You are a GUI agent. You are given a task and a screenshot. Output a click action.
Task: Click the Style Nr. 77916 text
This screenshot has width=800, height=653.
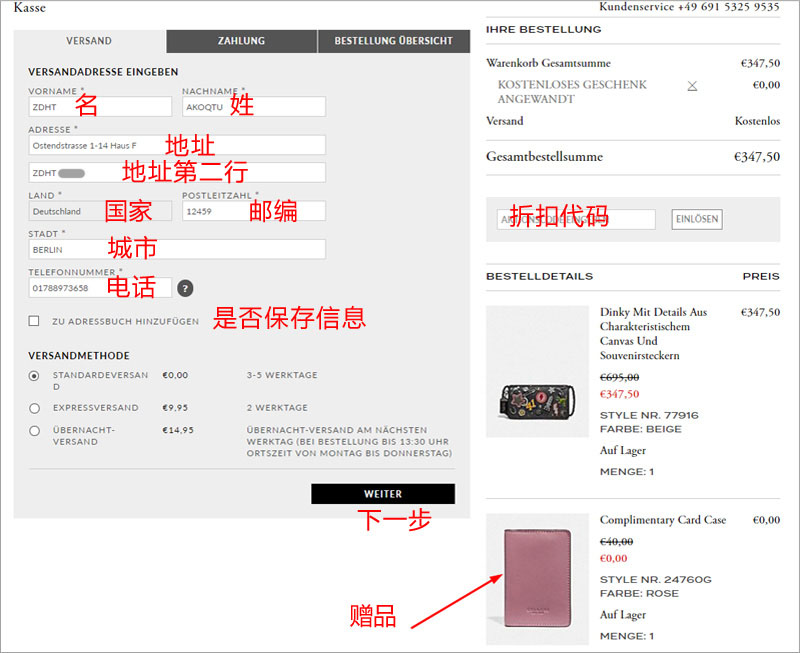[649, 415]
